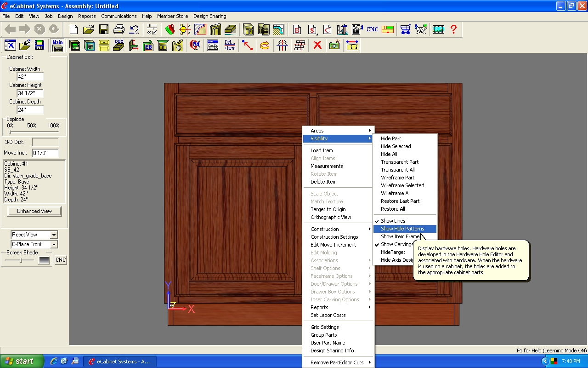Choose Orthographic View from context menu

(339, 217)
